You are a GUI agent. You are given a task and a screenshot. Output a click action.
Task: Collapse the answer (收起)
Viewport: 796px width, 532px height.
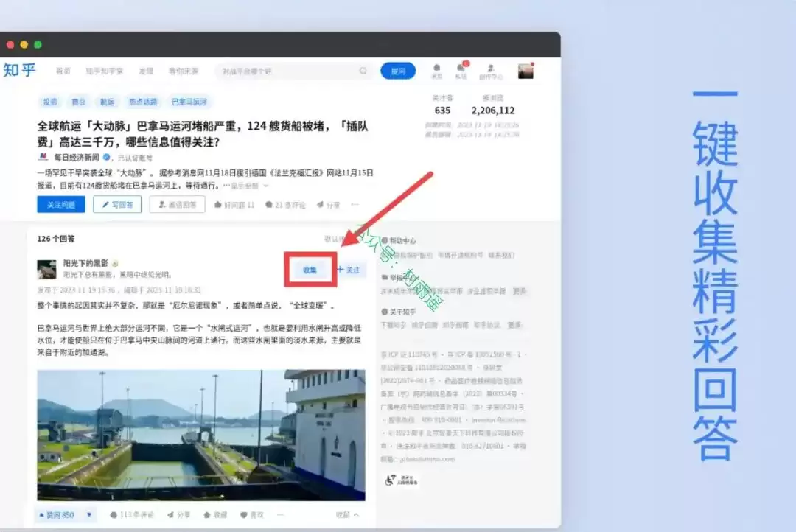pos(347,515)
